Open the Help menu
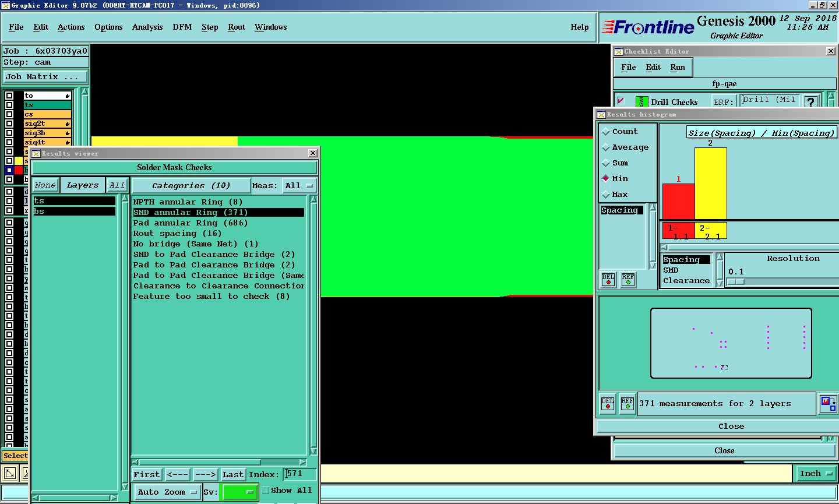This screenshot has height=504, width=839. tap(580, 27)
